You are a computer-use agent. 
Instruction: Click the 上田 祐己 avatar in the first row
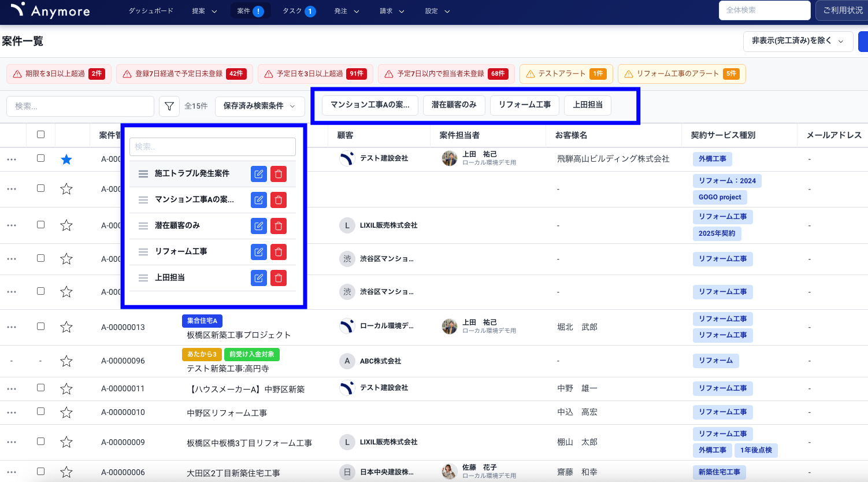click(x=449, y=157)
